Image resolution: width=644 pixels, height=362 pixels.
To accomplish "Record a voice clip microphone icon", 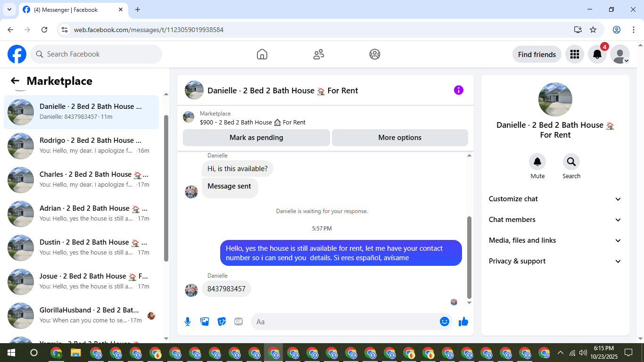I will click(x=188, y=321).
